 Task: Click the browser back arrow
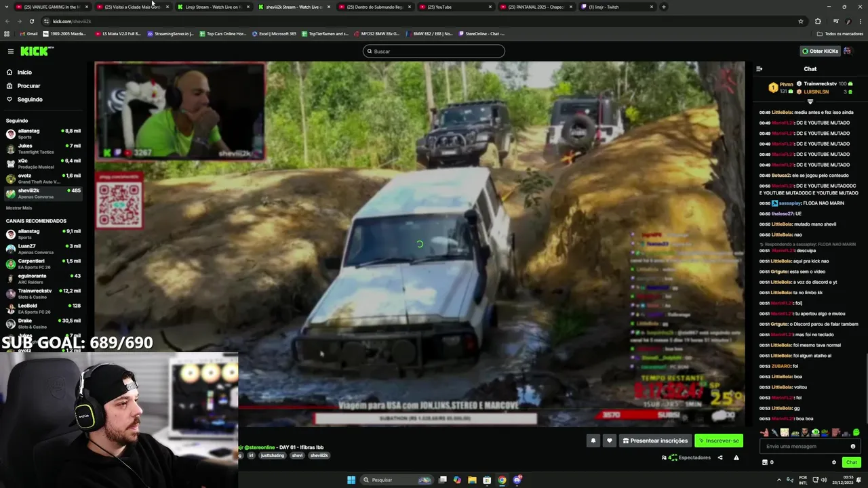click(7, 21)
